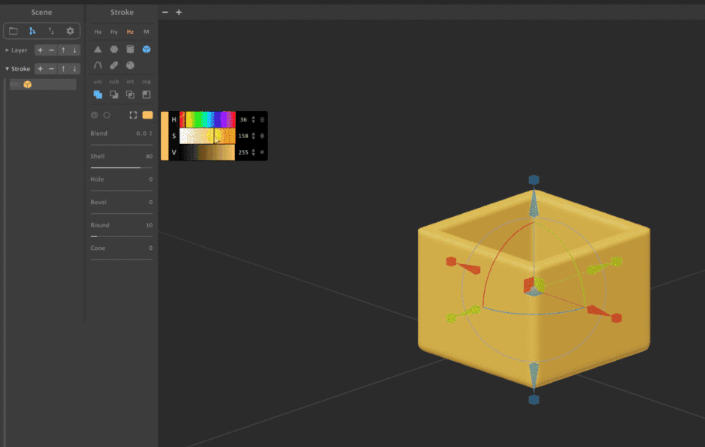Switch to the Mz stroke tab

coord(130,32)
